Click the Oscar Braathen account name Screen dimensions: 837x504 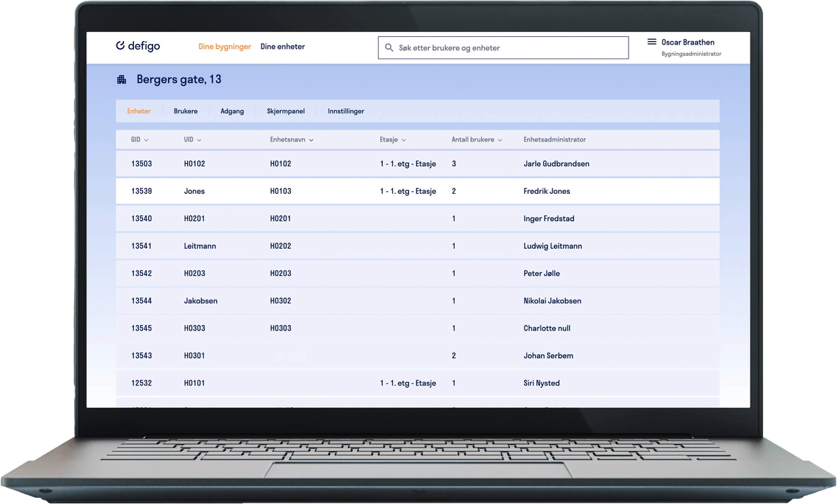pos(688,42)
